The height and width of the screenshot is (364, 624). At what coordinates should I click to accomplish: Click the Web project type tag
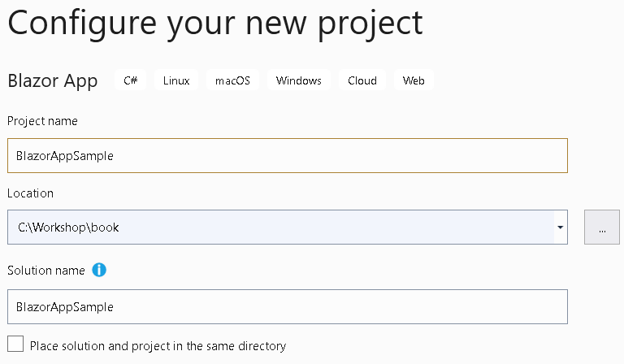click(x=414, y=80)
